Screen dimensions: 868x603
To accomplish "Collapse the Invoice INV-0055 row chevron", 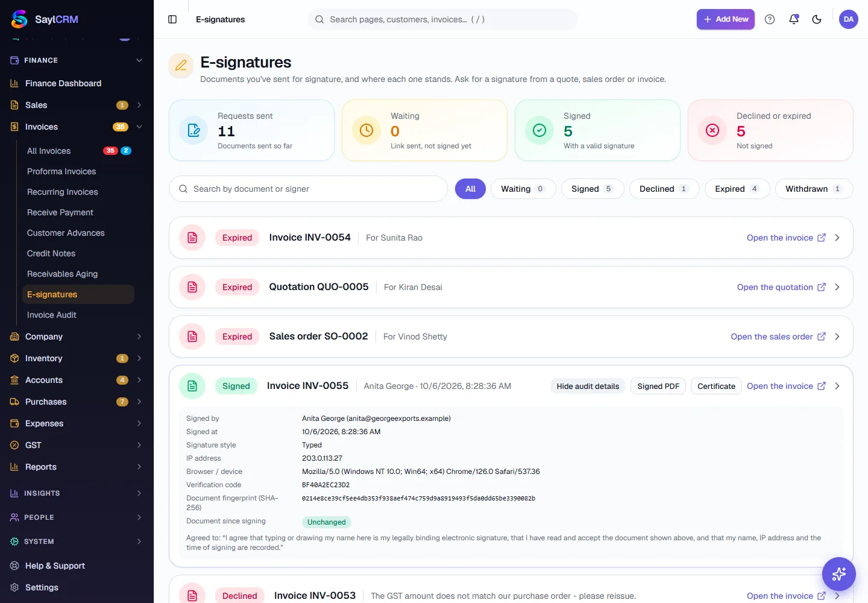I will tap(837, 386).
